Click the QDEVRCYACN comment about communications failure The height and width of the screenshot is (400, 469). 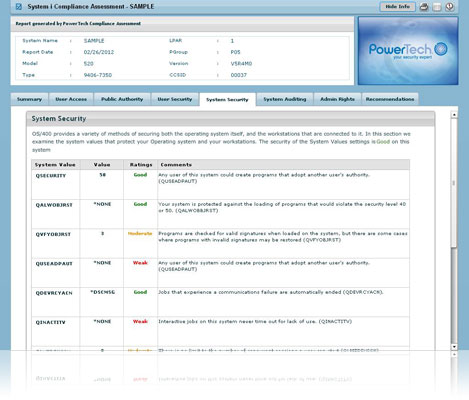point(271,292)
